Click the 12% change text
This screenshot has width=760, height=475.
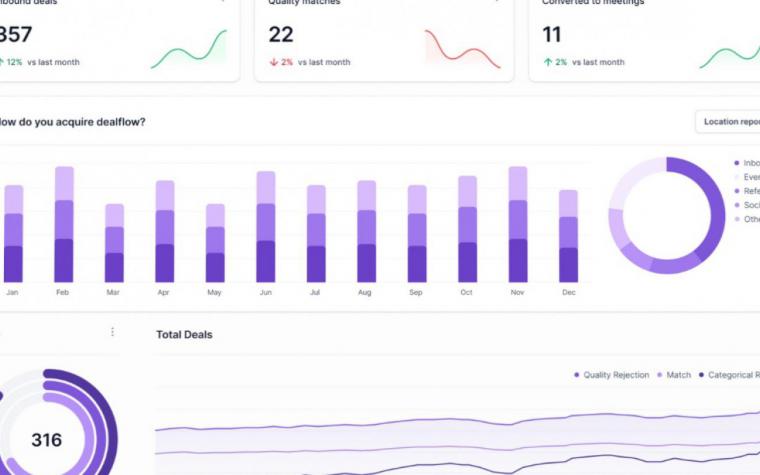(14, 62)
